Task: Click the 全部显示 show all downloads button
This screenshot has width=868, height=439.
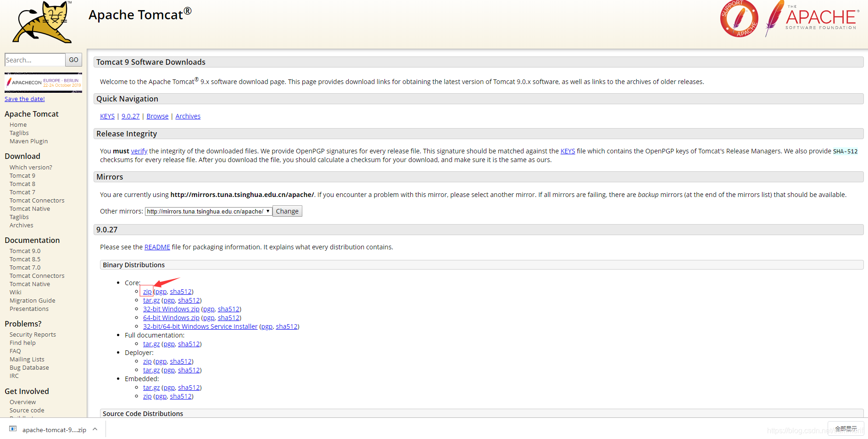Action: tap(846, 428)
